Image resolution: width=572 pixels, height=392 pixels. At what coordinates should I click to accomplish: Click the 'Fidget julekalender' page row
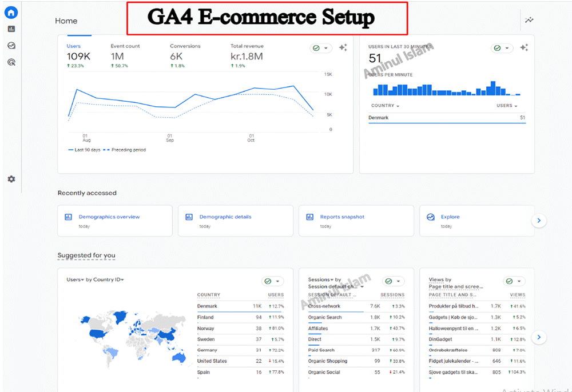point(477,361)
